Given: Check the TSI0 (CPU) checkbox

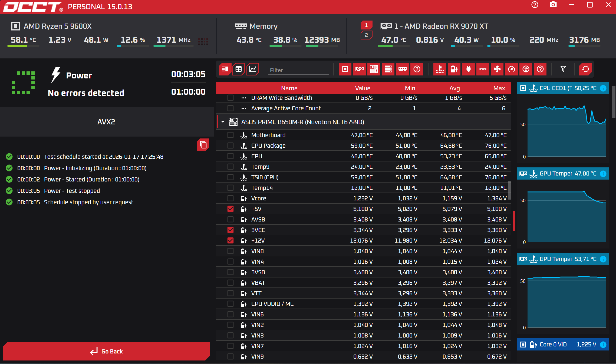Looking at the screenshot, I should (x=230, y=177).
